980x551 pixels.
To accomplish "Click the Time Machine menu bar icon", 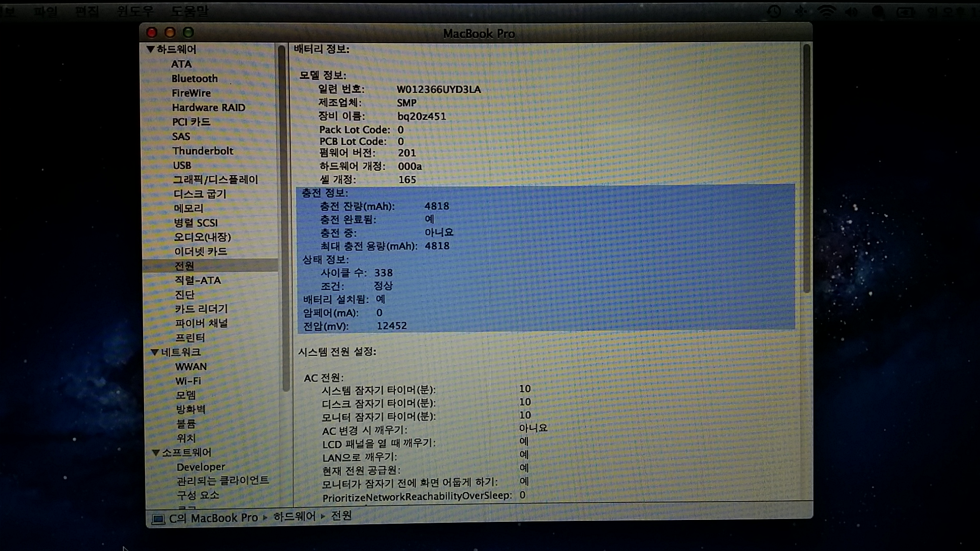I will click(774, 11).
